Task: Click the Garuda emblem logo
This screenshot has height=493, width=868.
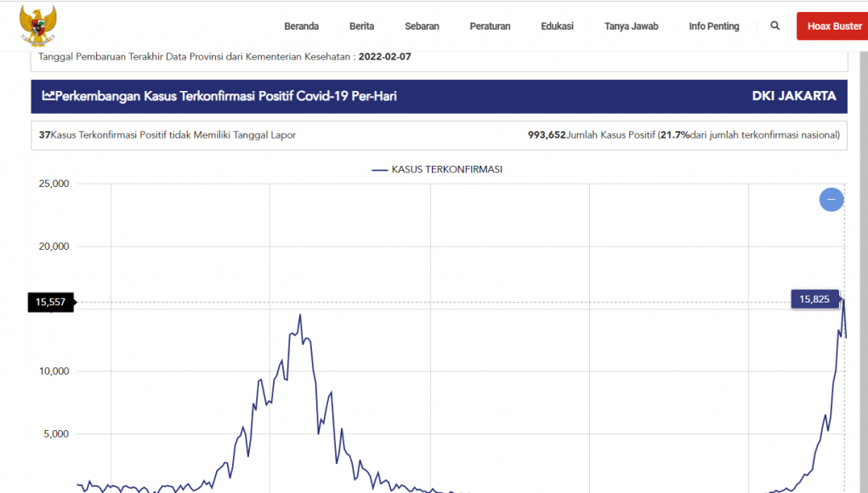Action: (37, 25)
